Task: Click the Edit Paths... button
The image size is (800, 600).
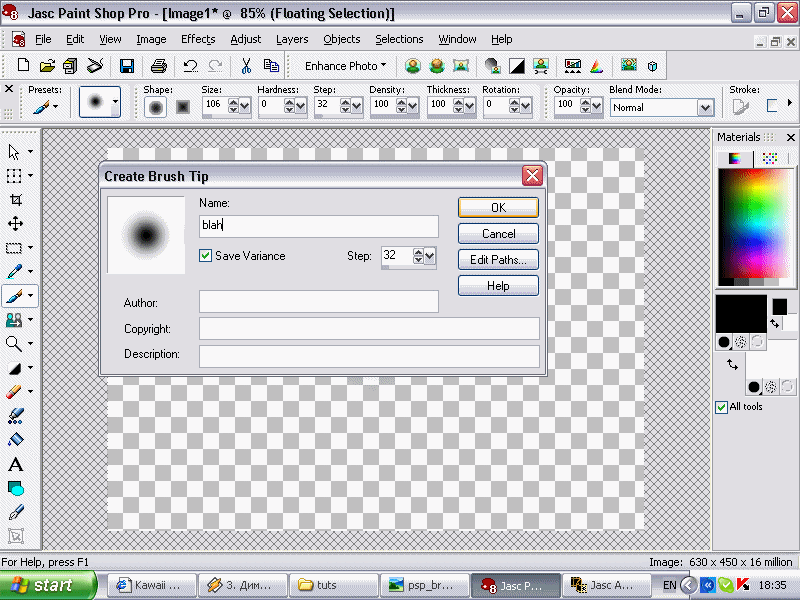Action: (x=498, y=260)
